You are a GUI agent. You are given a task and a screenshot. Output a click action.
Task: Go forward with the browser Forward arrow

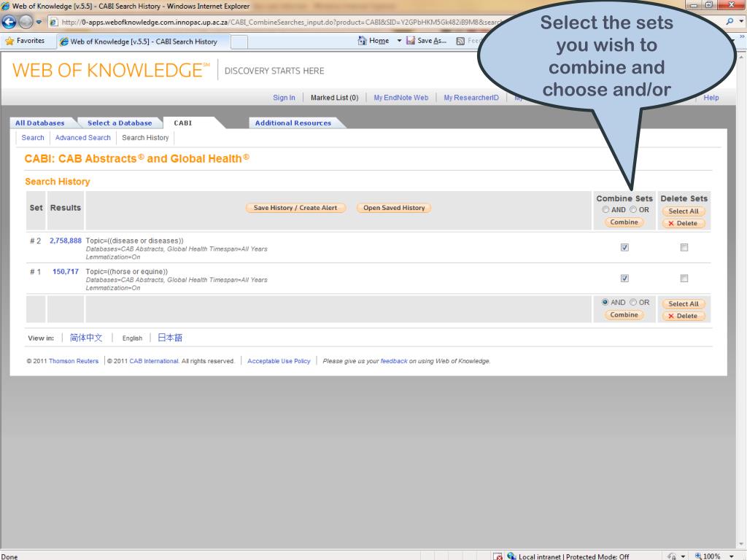pos(26,22)
